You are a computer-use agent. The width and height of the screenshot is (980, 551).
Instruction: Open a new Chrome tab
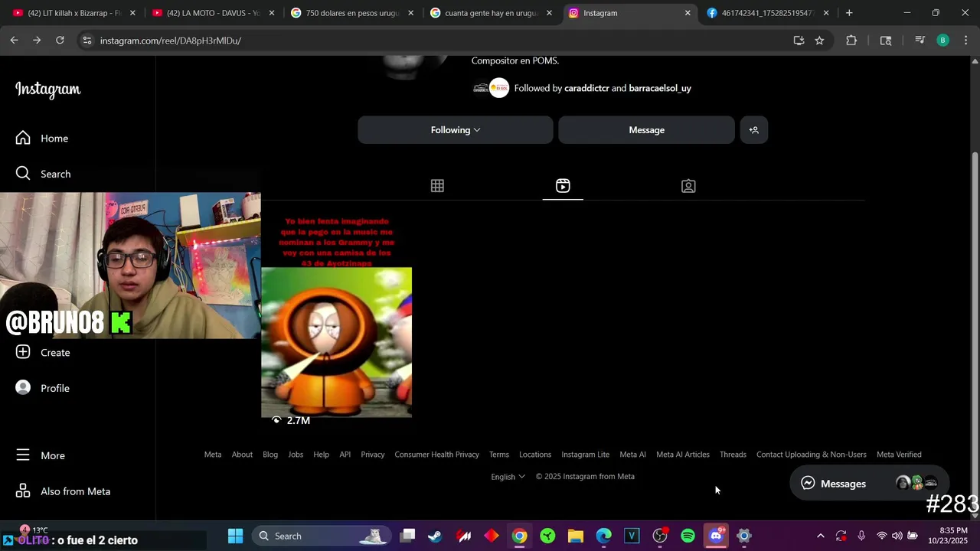pos(849,13)
